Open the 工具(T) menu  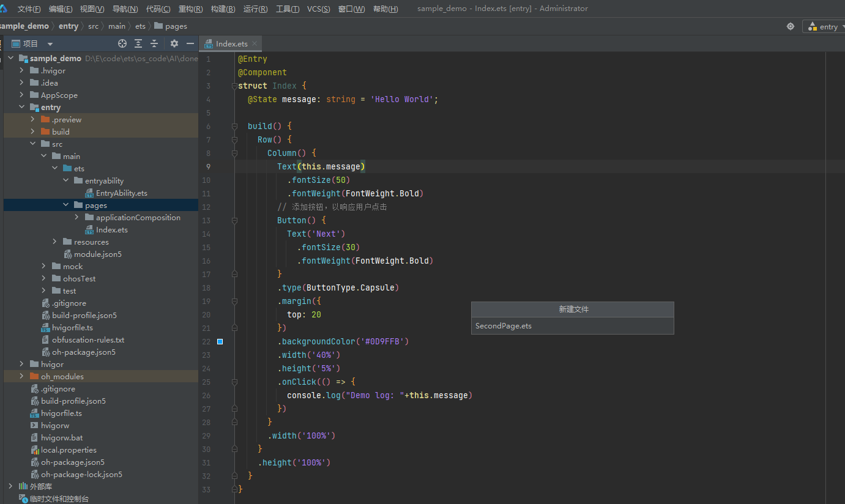(x=288, y=9)
